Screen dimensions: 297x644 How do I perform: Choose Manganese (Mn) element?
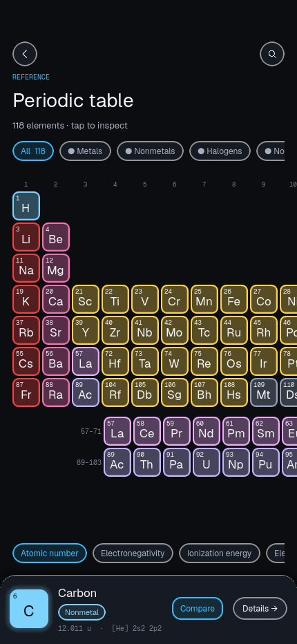click(204, 299)
